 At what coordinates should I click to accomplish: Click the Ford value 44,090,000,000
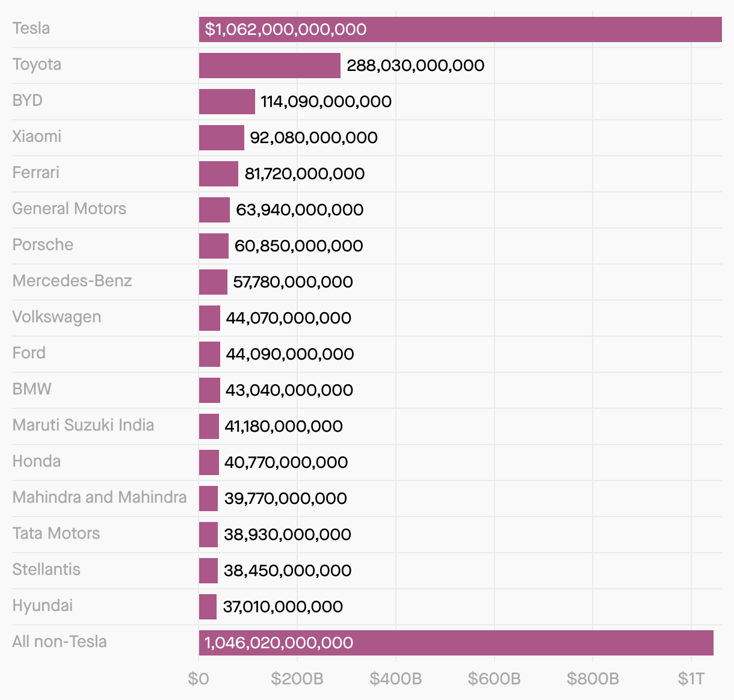(x=289, y=354)
